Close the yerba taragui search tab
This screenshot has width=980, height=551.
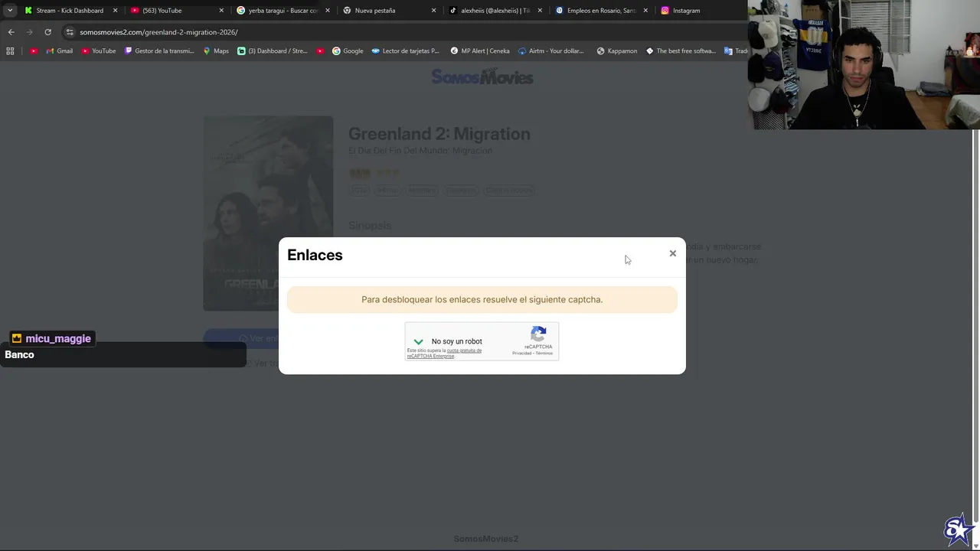pyautogui.click(x=328, y=11)
